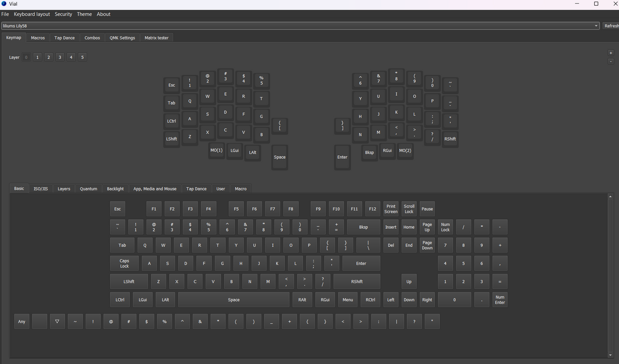Select the RShift key on the Lily58 layout
The width and height of the screenshot is (619, 364).
(450, 139)
